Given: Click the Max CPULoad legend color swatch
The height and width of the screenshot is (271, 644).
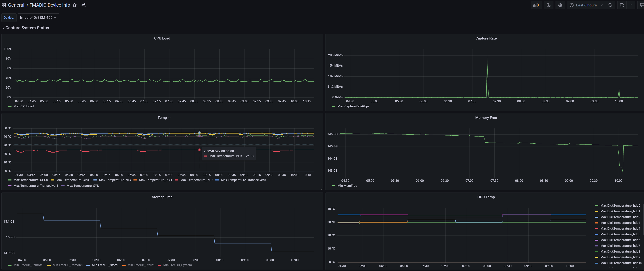Looking at the screenshot, I should coord(10,106).
